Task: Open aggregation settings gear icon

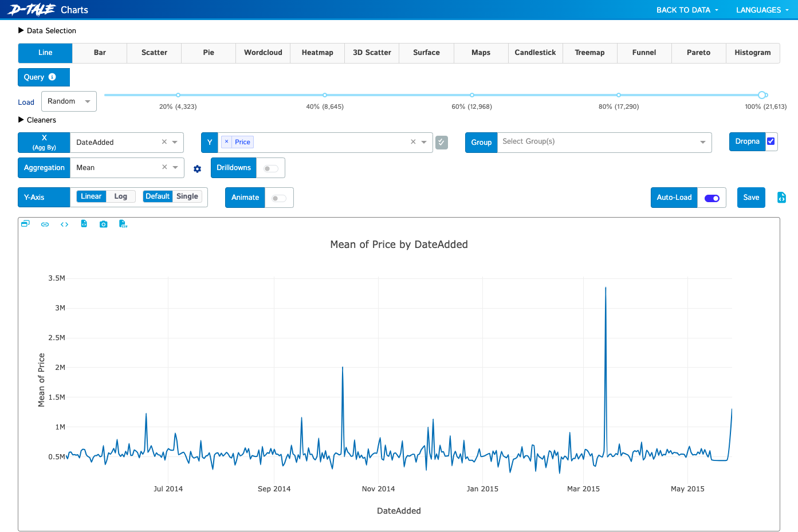Action: point(197,169)
